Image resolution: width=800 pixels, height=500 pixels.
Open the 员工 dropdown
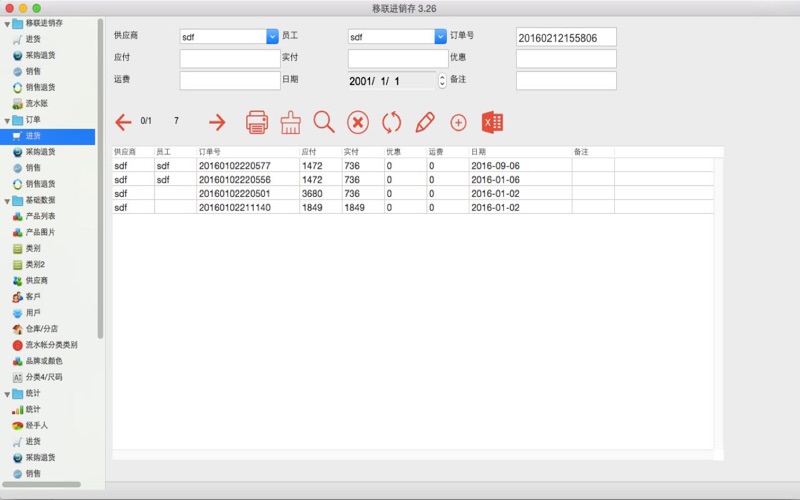click(x=440, y=37)
